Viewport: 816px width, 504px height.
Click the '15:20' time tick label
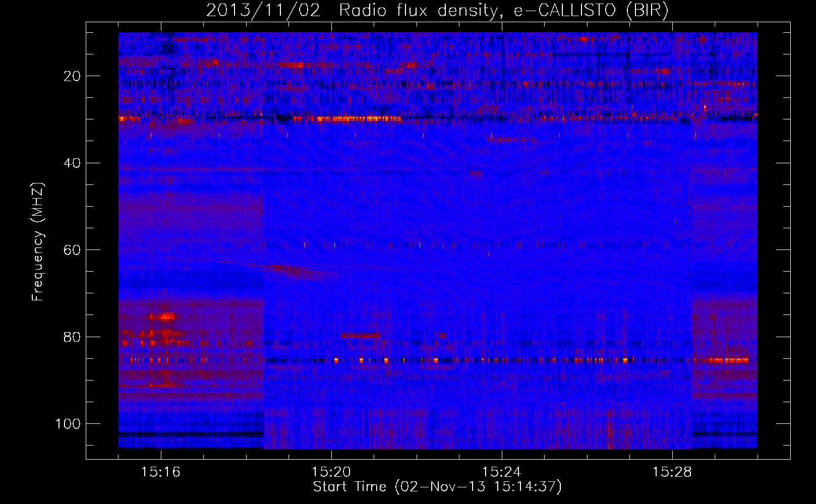coord(331,472)
